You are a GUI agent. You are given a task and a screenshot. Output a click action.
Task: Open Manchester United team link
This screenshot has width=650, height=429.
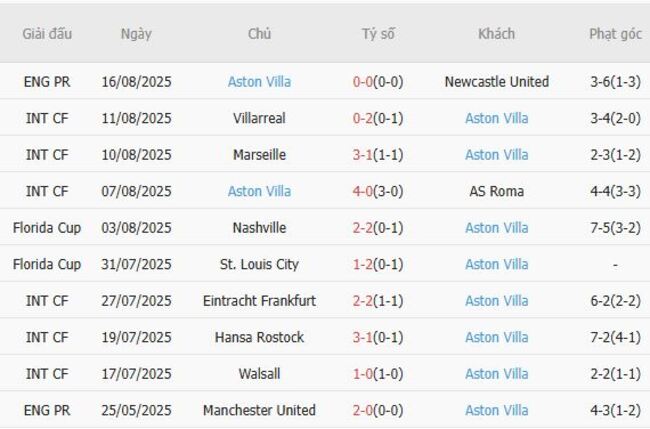click(259, 410)
